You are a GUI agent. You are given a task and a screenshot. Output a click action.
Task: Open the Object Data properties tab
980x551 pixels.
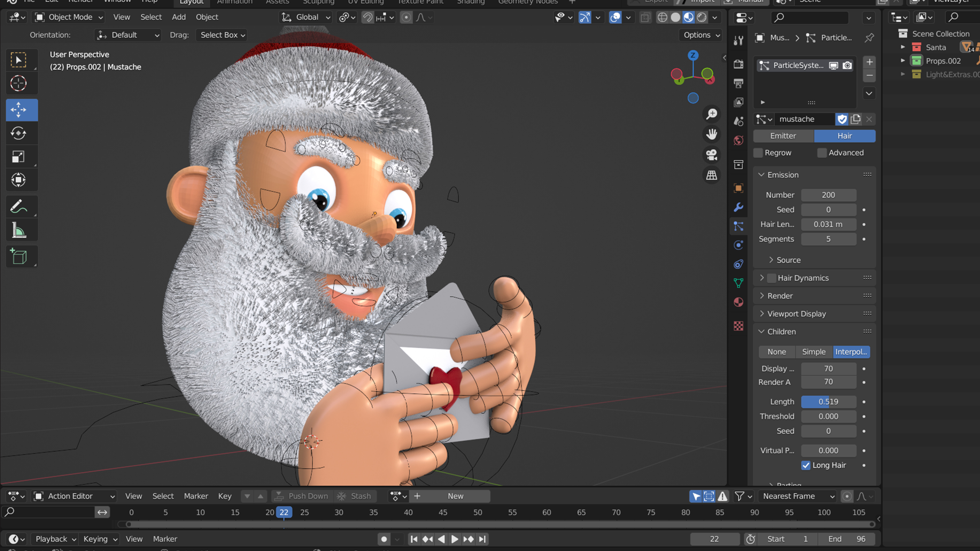(x=738, y=283)
